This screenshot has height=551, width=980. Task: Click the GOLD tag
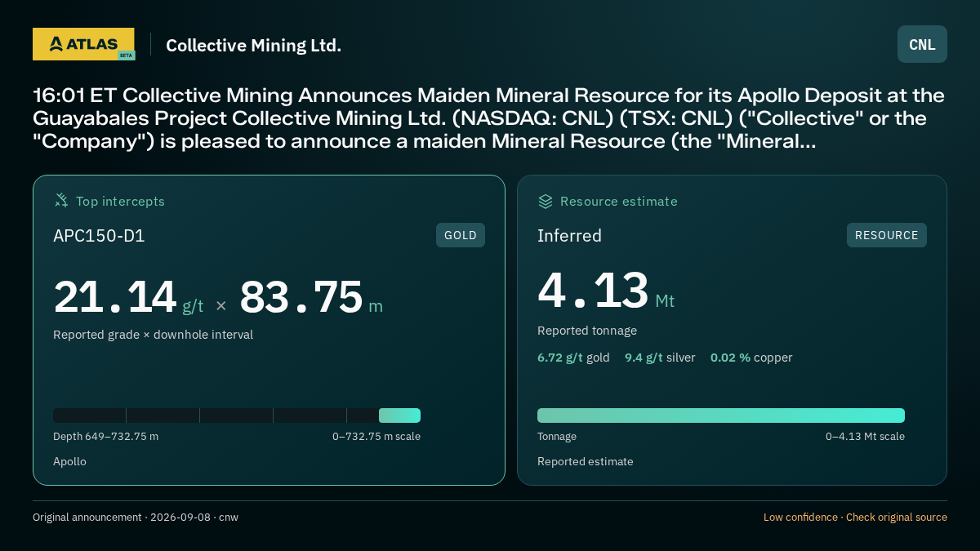click(461, 235)
